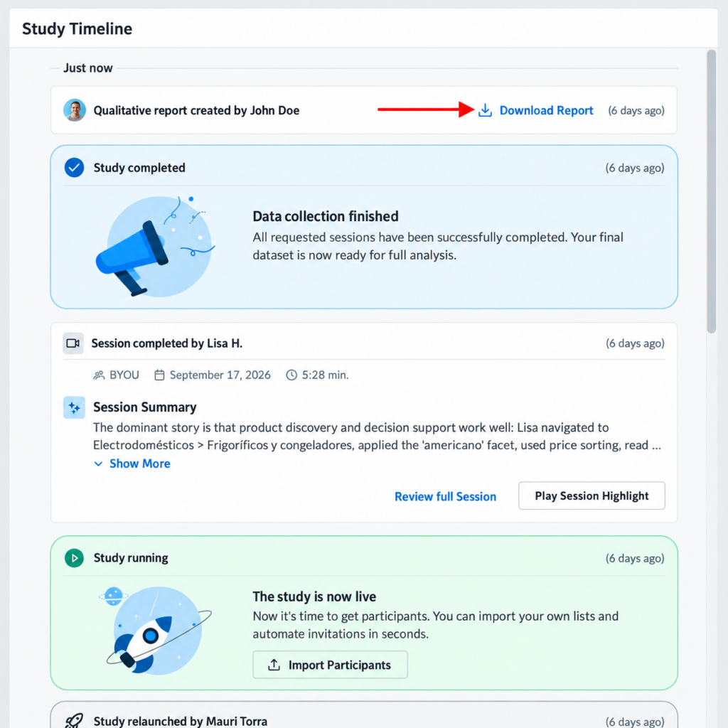Click the timestamp on Lisa H. session card
This screenshot has height=728, width=728.
pos(635,343)
